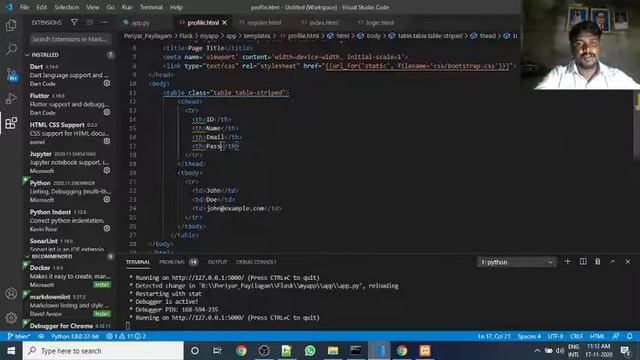Open the Search view in activity bar
The width and height of the screenshot is (640, 360).
click(11, 49)
